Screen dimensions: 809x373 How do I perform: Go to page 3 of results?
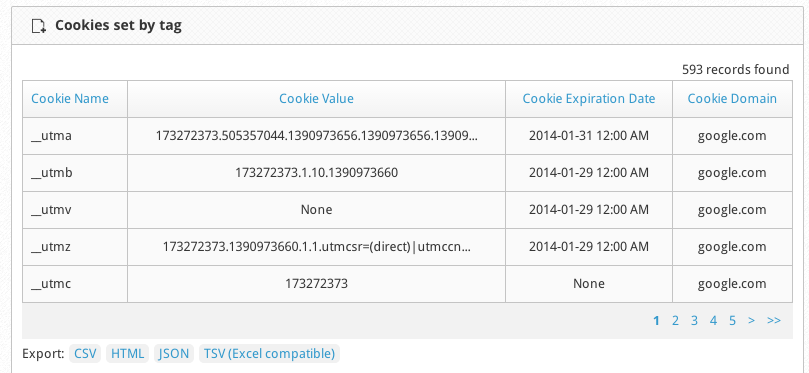(694, 320)
